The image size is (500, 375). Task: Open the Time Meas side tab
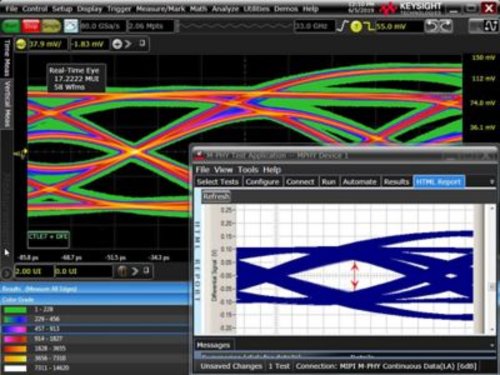(x=7, y=58)
